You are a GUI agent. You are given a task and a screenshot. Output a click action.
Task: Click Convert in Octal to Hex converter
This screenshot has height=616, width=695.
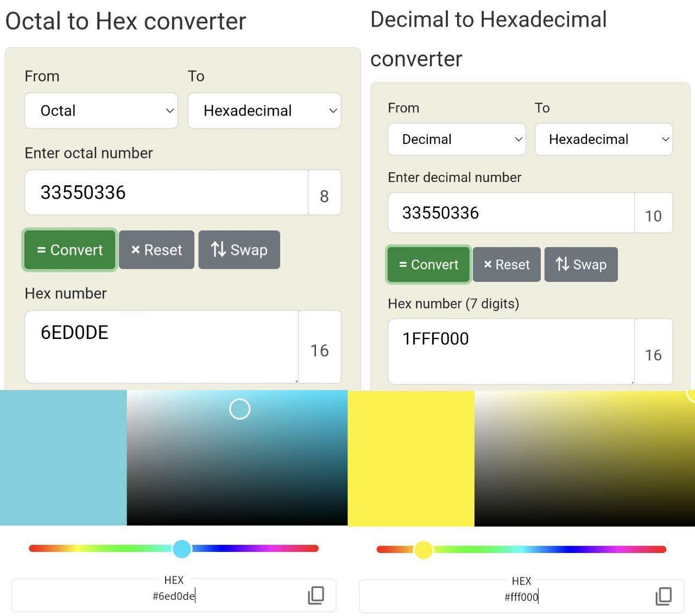[x=69, y=250]
